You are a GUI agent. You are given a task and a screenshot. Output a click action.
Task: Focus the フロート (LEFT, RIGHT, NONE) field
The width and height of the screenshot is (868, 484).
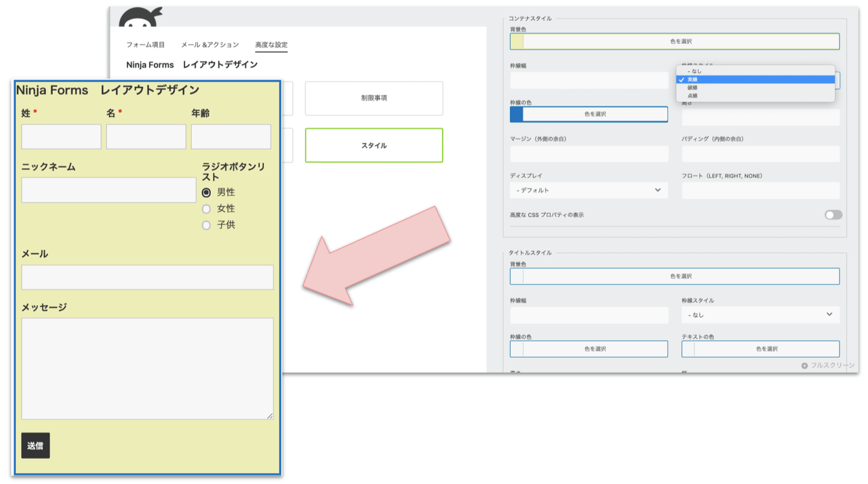click(x=761, y=190)
